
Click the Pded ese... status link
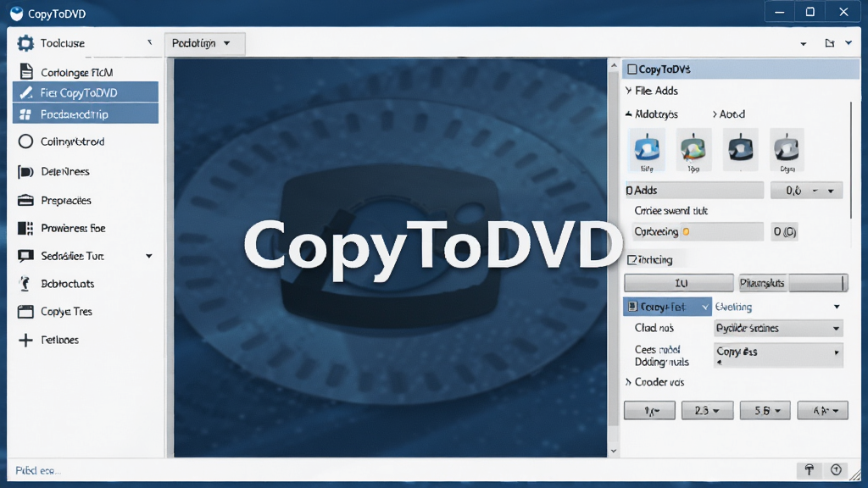click(37, 471)
